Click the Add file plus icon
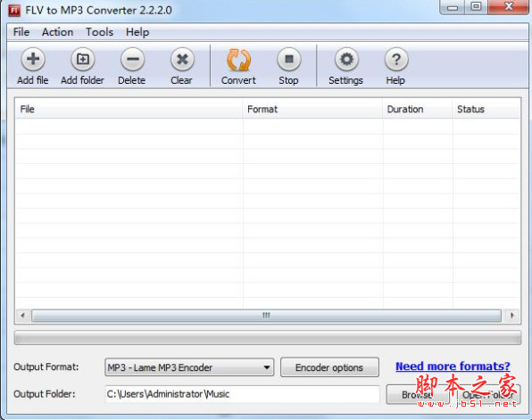 [33, 60]
